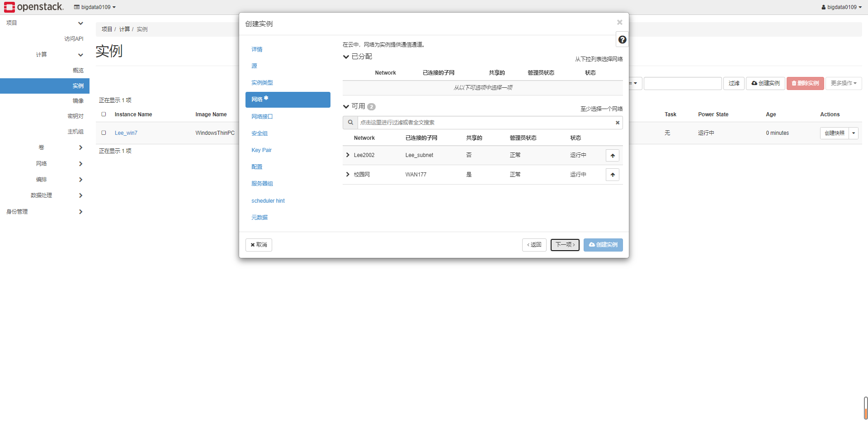
Task: Click the Lee_subnet cell
Action: pos(419,155)
